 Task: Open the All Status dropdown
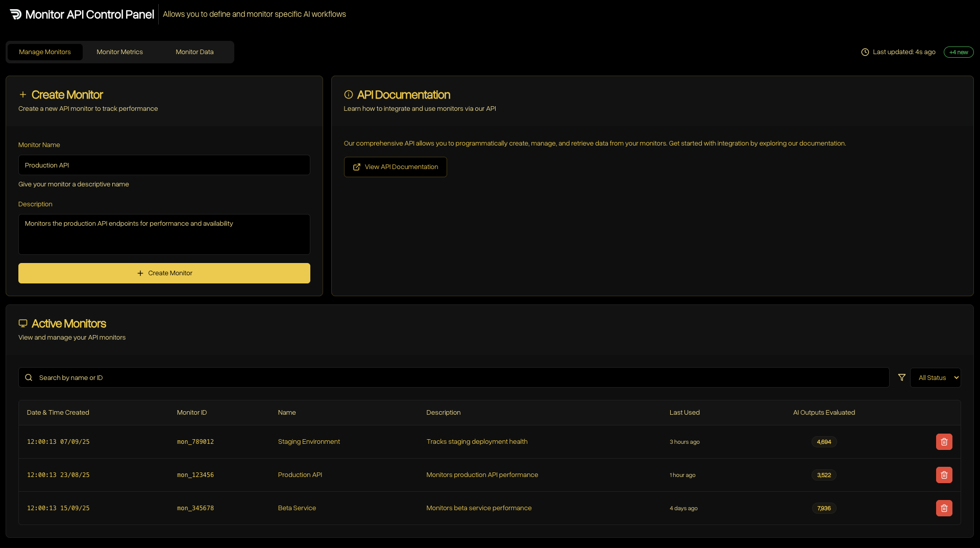[x=935, y=377]
